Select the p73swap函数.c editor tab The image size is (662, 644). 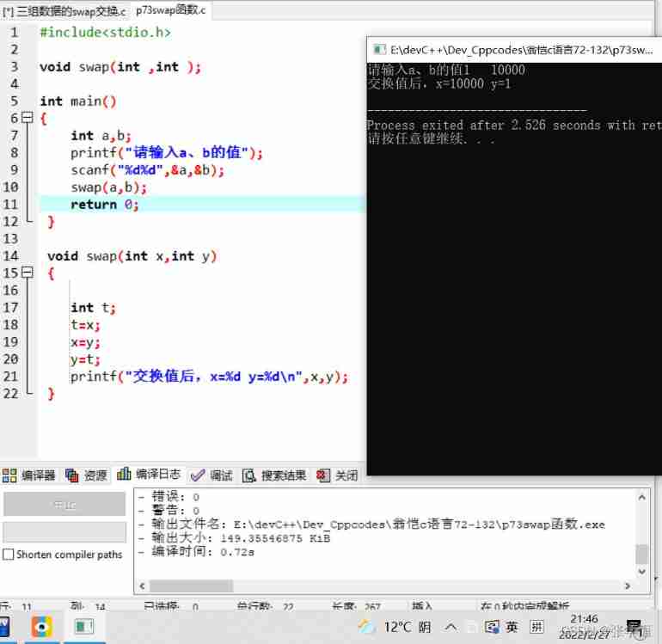click(170, 11)
